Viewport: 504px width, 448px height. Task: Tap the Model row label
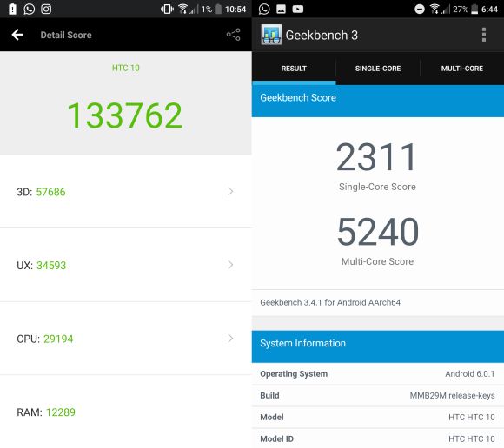272,417
